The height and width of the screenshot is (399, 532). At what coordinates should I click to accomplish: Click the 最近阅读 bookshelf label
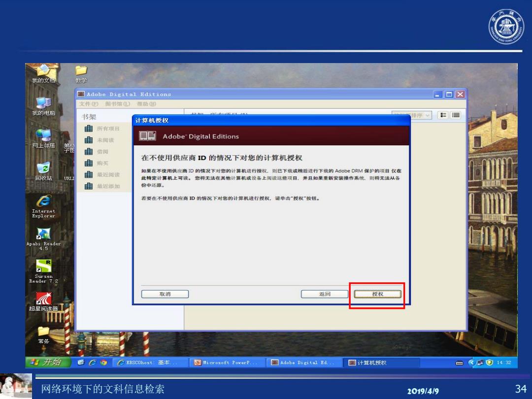pos(108,175)
